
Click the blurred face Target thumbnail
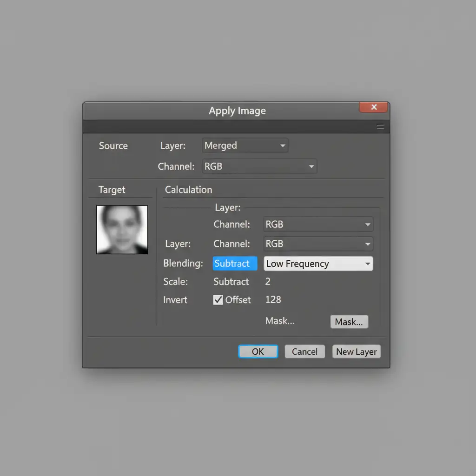122,230
